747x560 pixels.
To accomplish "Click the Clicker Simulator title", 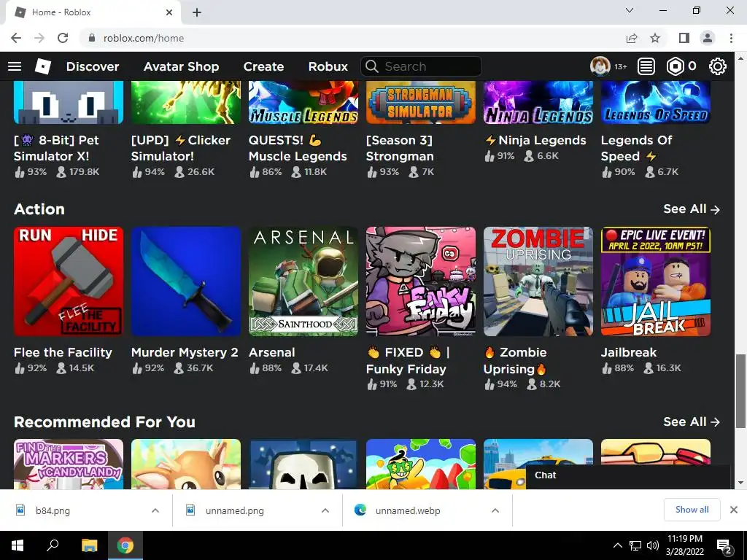I will tap(181, 148).
